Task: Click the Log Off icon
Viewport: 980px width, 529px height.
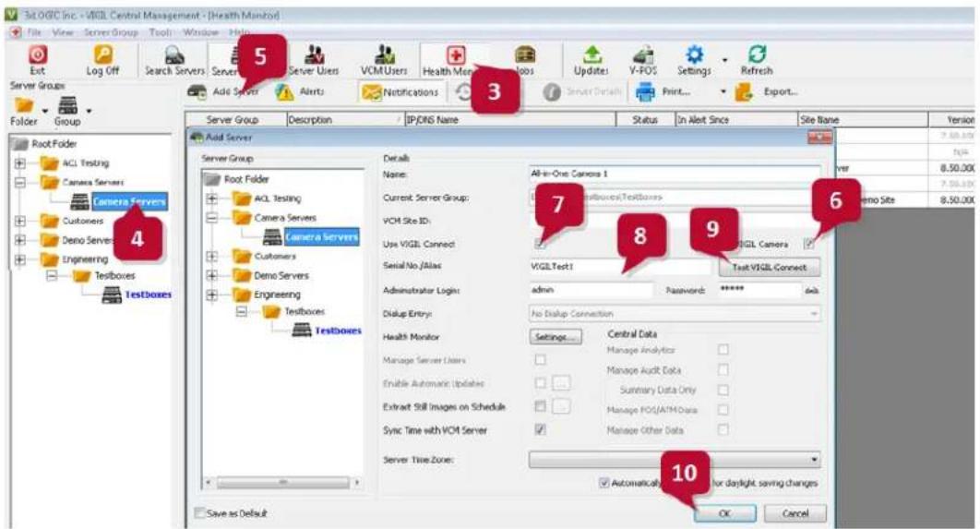Action: click(x=103, y=61)
